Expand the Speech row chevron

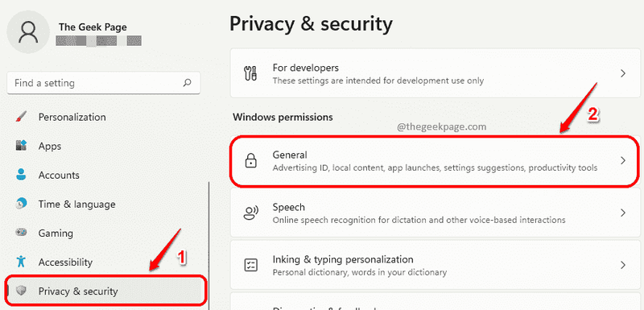[x=623, y=213]
